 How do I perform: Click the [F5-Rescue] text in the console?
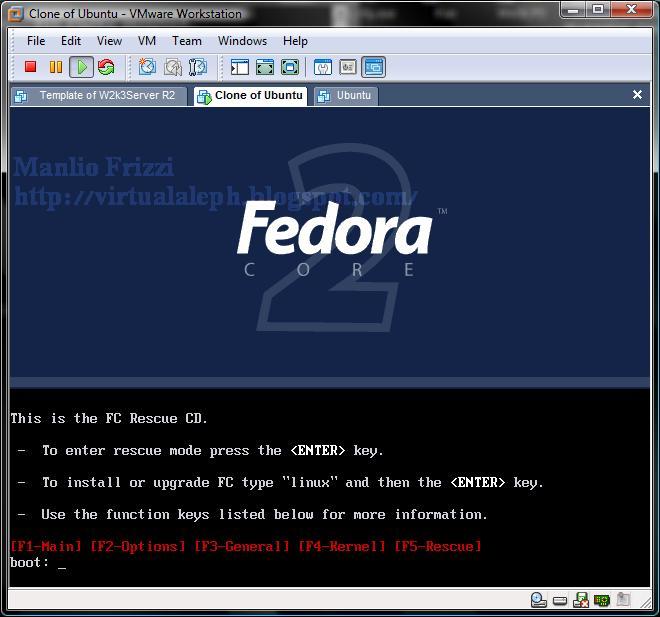click(438, 546)
